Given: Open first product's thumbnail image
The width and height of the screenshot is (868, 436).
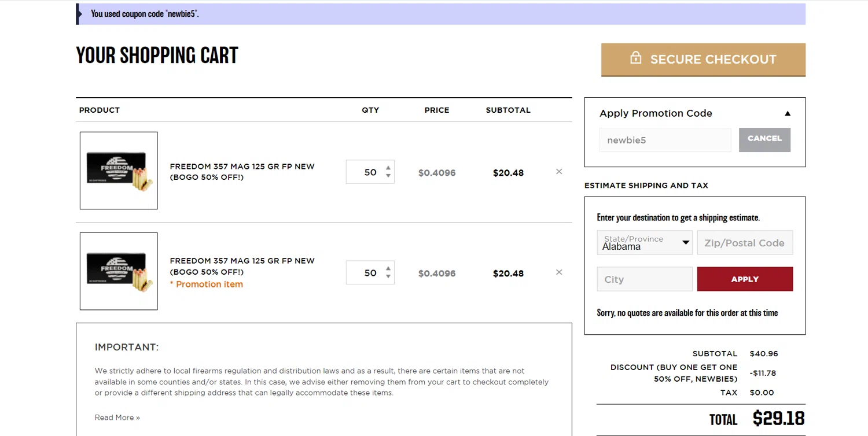Looking at the screenshot, I should 119,171.
